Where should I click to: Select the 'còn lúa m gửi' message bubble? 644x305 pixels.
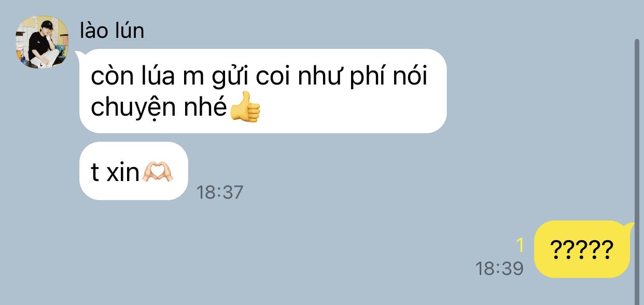pos(263,91)
